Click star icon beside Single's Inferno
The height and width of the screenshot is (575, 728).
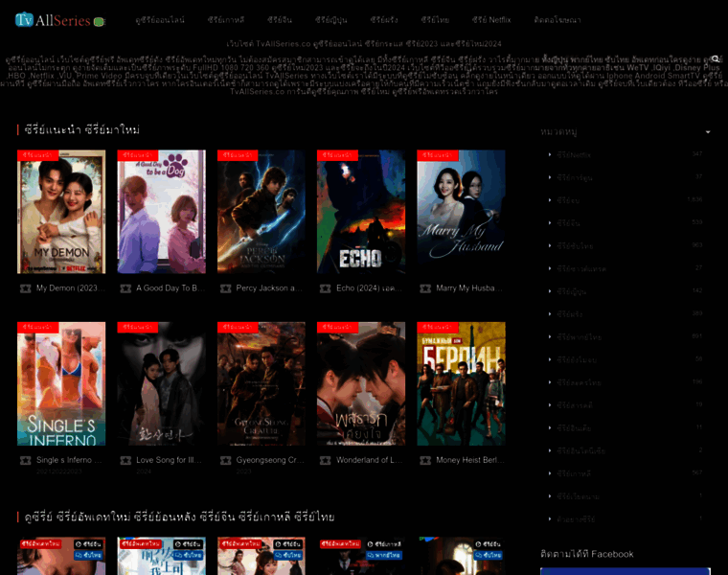click(26, 460)
